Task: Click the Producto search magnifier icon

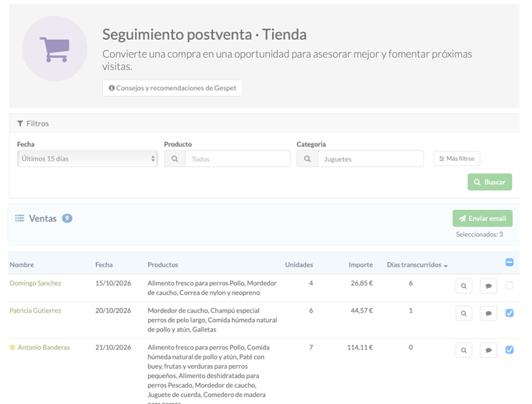Action: pos(175,159)
